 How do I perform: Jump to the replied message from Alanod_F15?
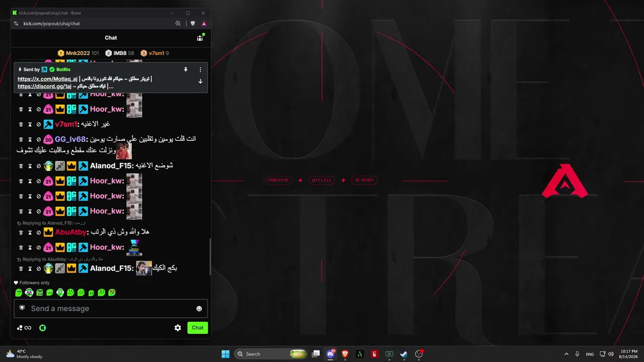pos(51,223)
